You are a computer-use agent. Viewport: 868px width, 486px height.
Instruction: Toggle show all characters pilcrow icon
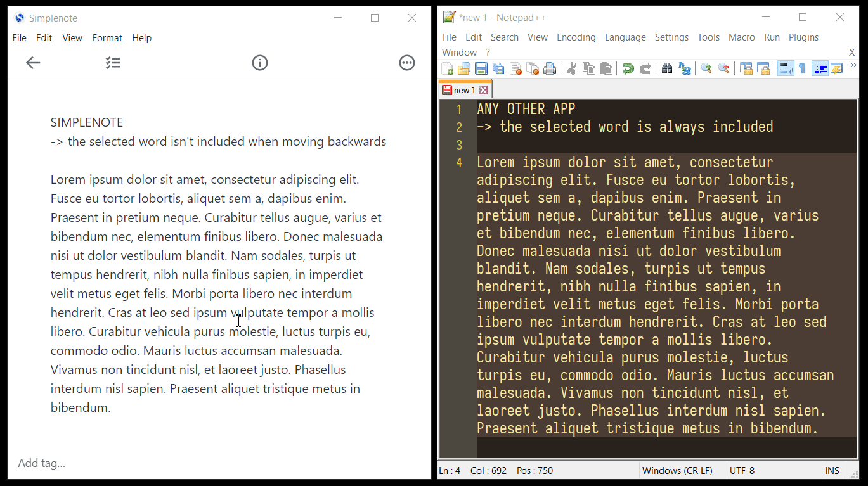pyautogui.click(x=803, y=68)
